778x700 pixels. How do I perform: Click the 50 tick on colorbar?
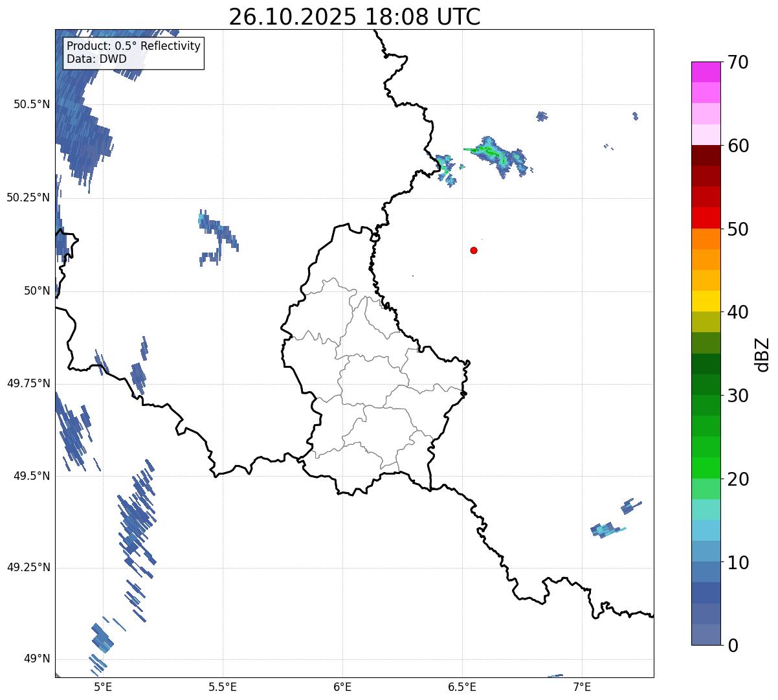point(738,229)
